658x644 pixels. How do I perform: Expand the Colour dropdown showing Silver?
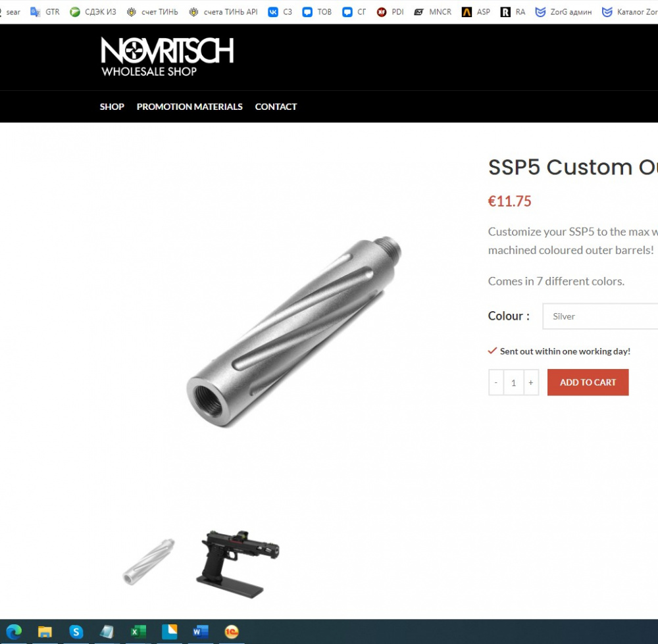(600, 316)
